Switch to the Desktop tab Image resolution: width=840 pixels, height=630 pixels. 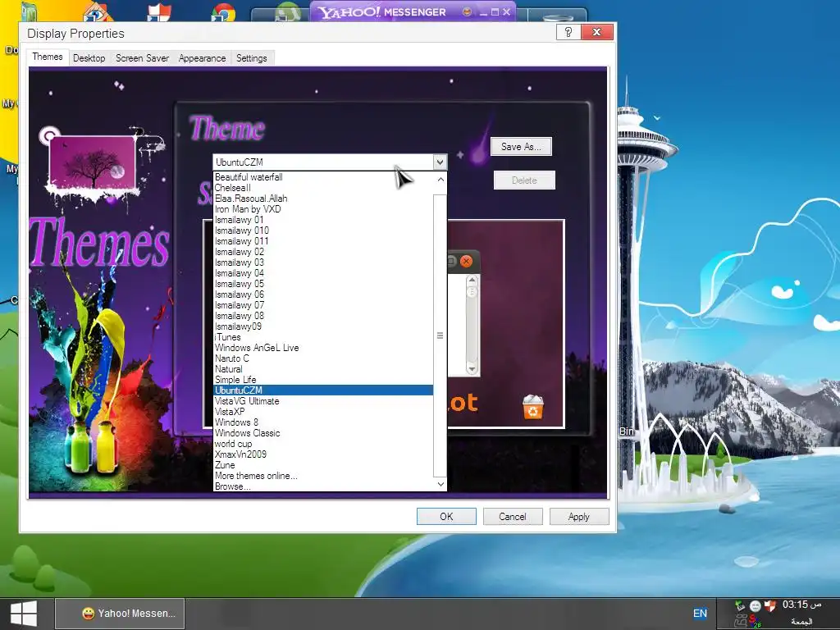tap(89, 58)
